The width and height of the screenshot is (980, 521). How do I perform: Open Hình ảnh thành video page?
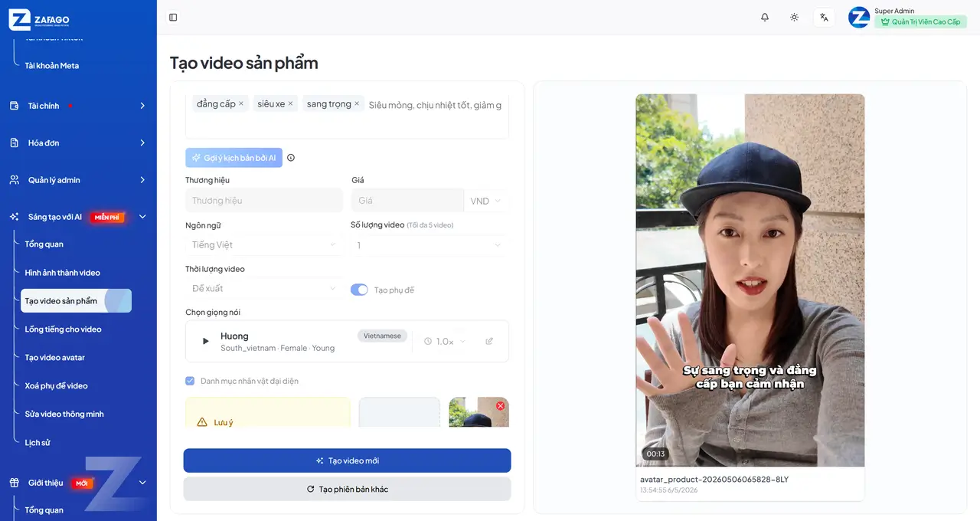click(x=63, y=273)
